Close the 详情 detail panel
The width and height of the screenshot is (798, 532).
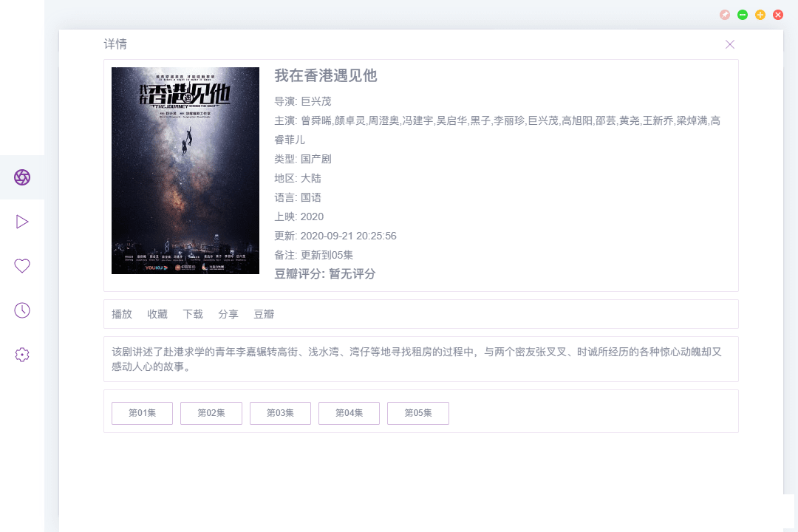[x=730, y=44]
